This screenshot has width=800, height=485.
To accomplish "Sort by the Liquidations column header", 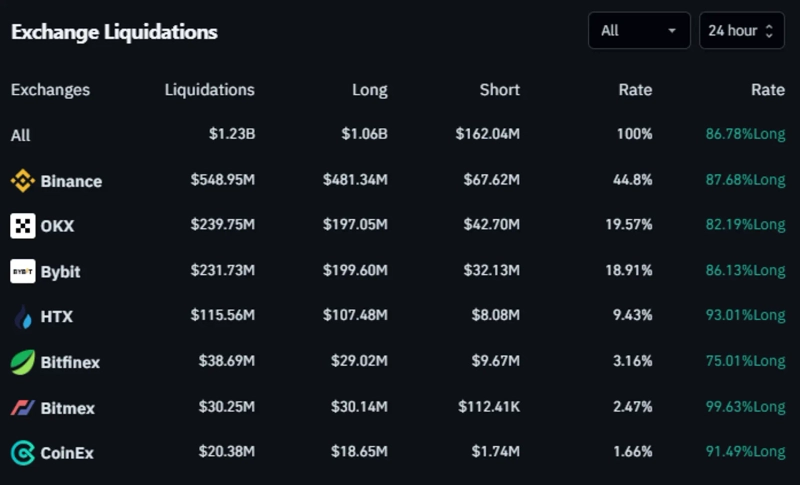I will [x=209, y=90].
